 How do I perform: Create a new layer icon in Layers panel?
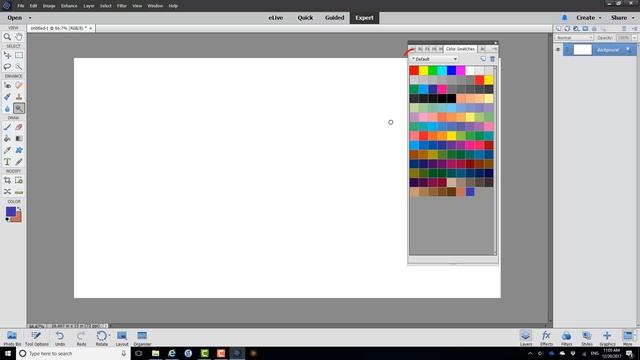point(558,29)
